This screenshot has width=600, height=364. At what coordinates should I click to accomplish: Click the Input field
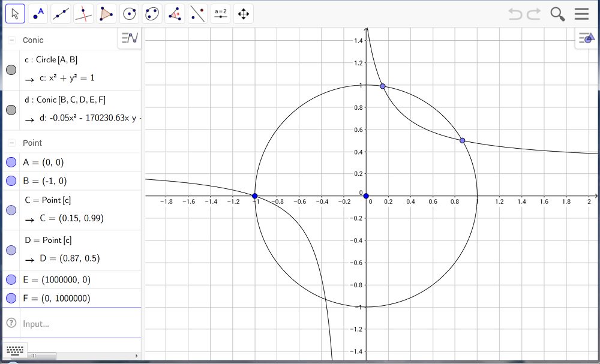click(x=80, y=323)
